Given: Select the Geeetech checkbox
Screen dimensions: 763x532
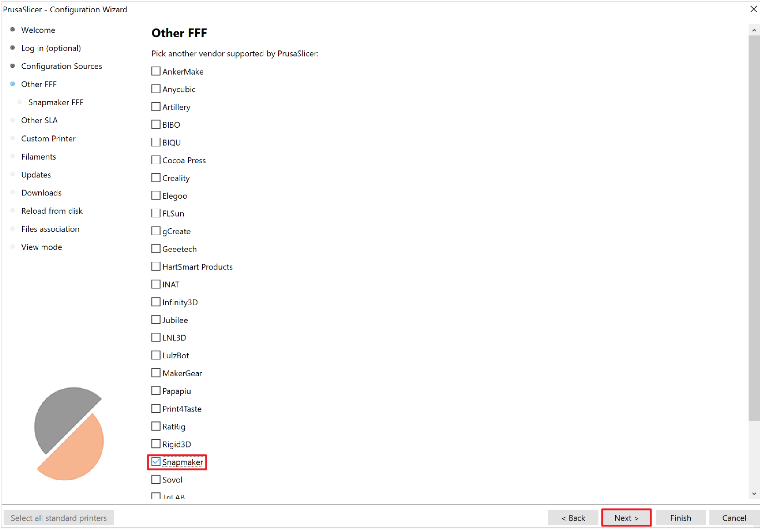Looking at the screenshot, I should pyautogui.click(x=156, y=249).
